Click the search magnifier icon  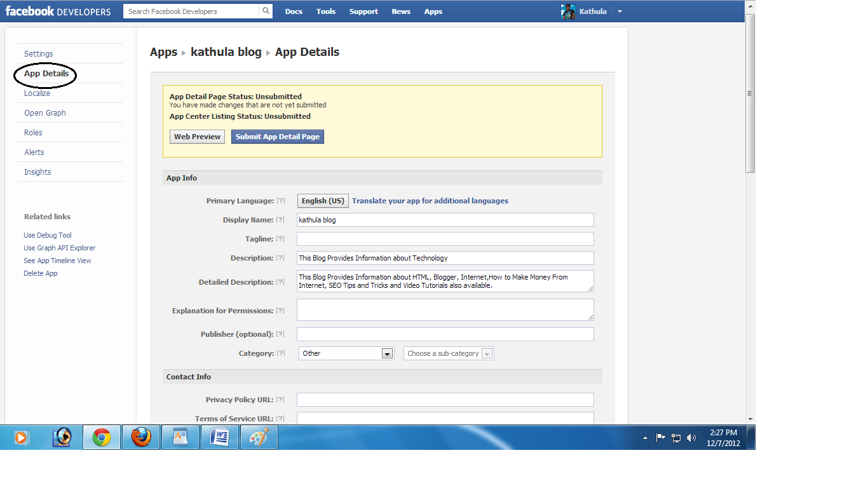266,11
